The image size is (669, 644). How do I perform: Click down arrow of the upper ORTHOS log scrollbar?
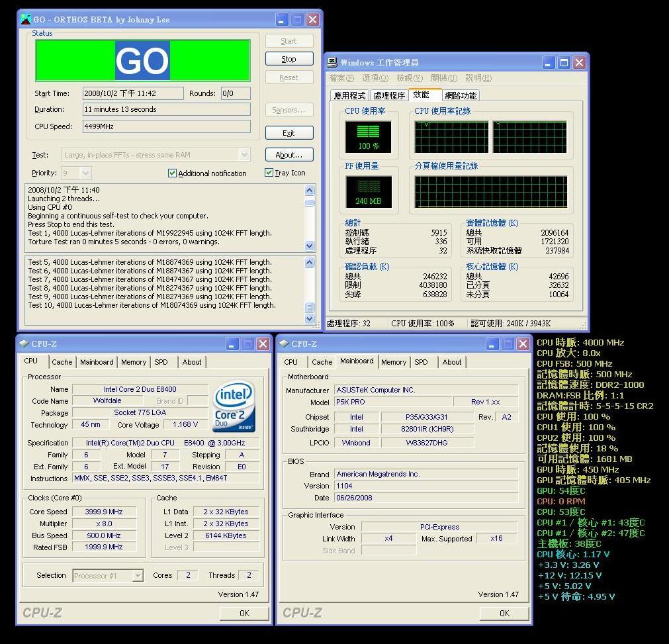pyautogui.click(x=310, y=246)
